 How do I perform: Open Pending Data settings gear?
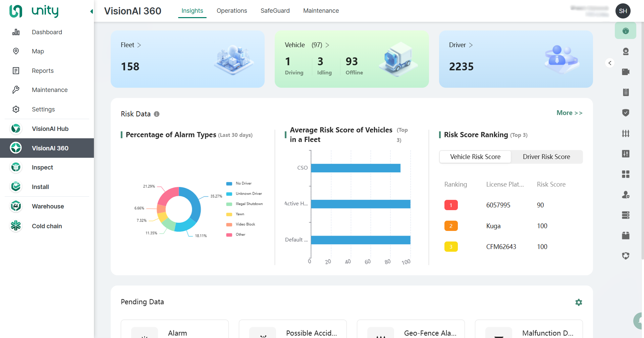pos(579,302)
